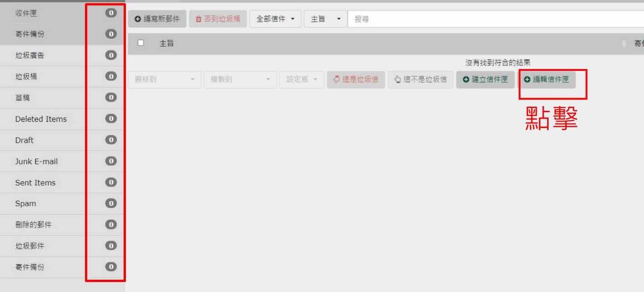Select the Sent Items folder

click(x=35, y=183)
